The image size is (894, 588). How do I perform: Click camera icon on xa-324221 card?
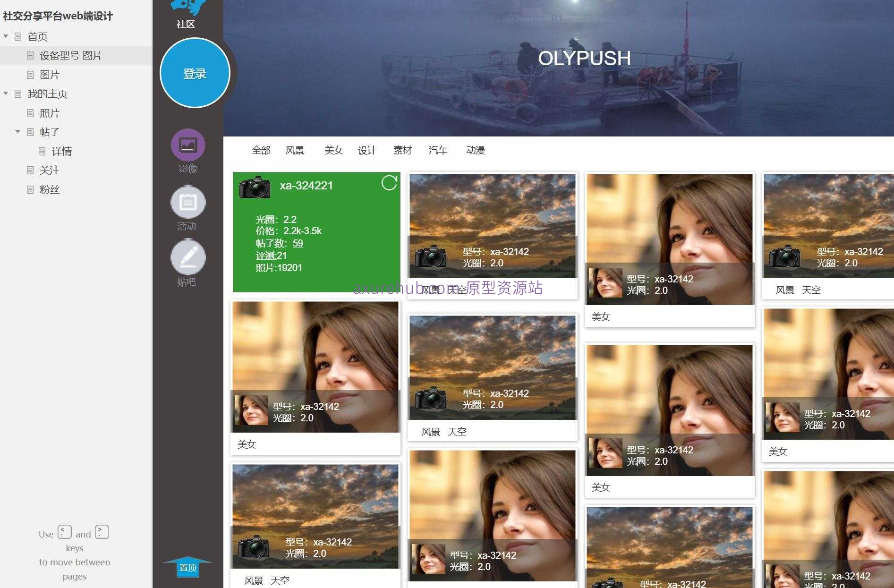[x=255, y=187]
